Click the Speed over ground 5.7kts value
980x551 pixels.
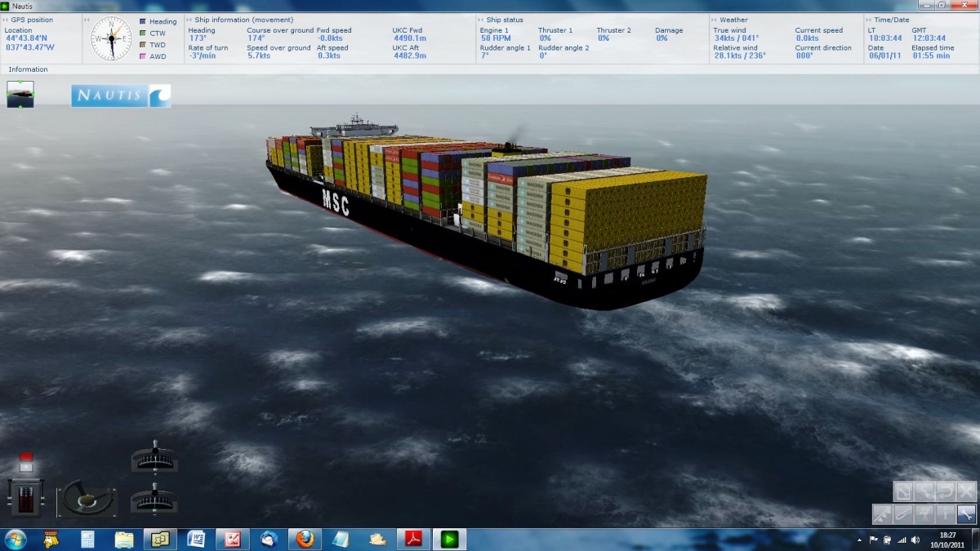[259, 56]
